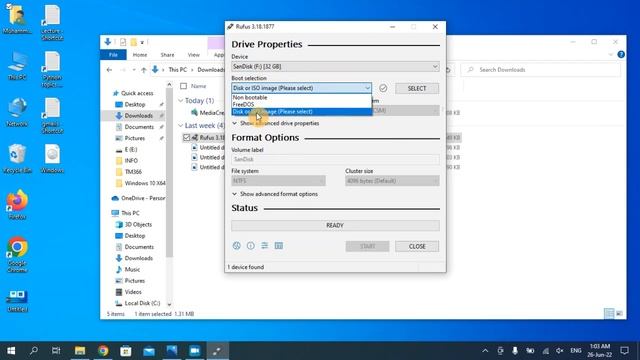
Task: Collapse the Last week group in Explorer
Action: pyautogui.click(x=181, y=125)
